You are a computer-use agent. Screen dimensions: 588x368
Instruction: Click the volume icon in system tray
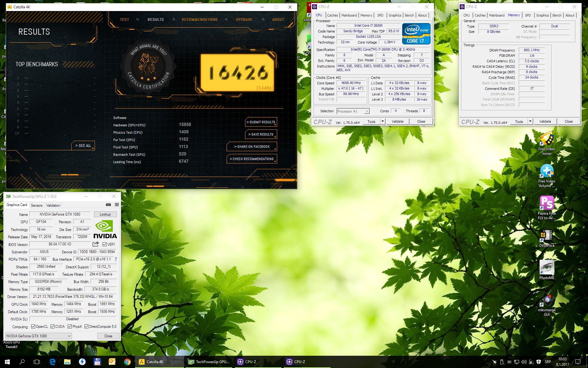click(524, 362)
